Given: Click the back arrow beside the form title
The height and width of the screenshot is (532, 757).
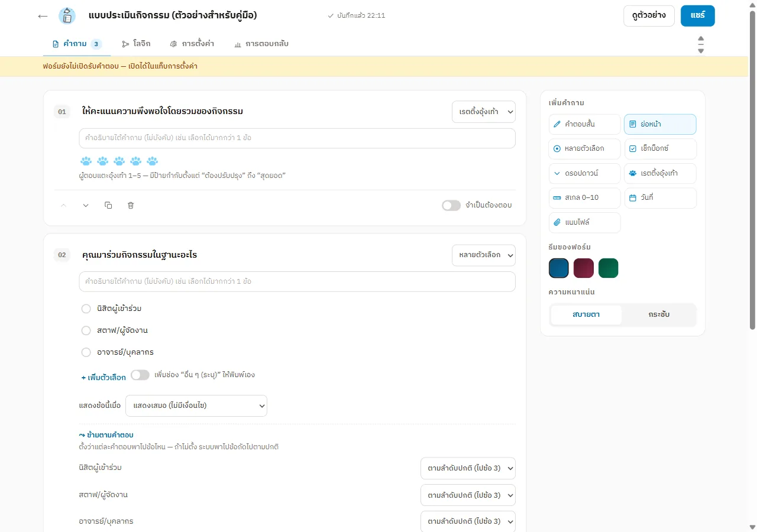Looking at the screenshot, I should 43,16.
